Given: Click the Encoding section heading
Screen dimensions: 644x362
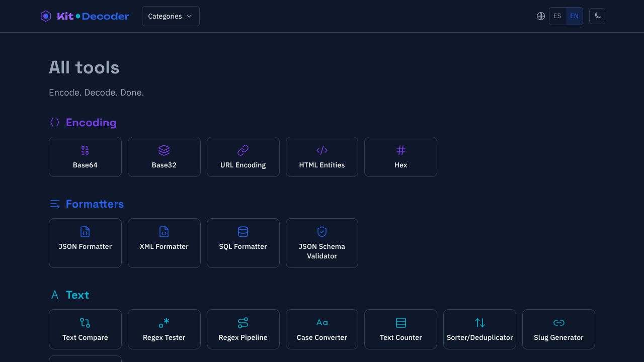Looking at the screenshot, I should point(91,122).
